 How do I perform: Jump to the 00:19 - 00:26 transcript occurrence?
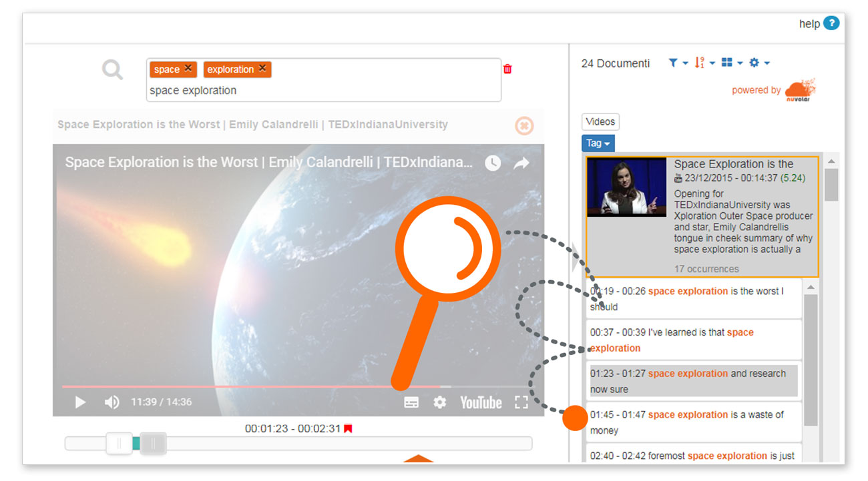[693, 299]
